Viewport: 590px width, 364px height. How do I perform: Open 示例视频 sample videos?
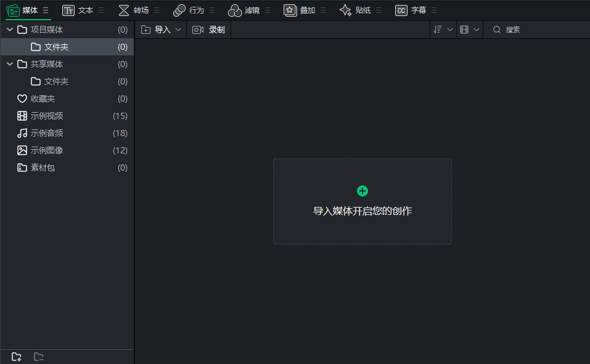pyautogui.click(x=67, y=116)
